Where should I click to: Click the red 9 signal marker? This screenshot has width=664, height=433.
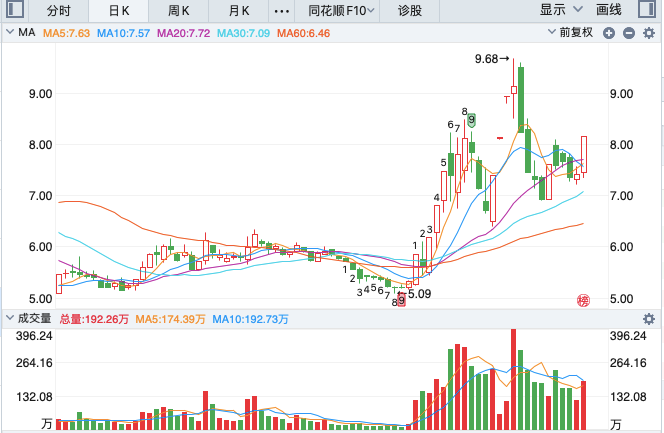(x=401, y=301)
